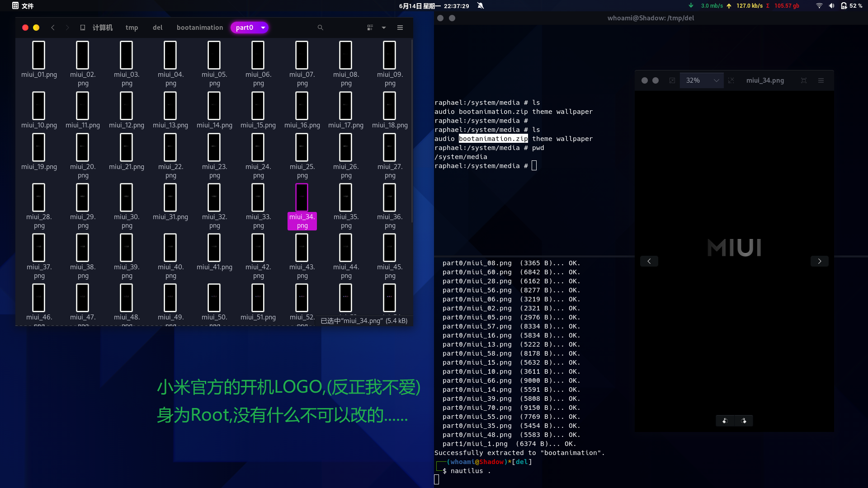
Task: Navigate to bootanimation folder breadcrumb
Action: [x=200, y=28]
